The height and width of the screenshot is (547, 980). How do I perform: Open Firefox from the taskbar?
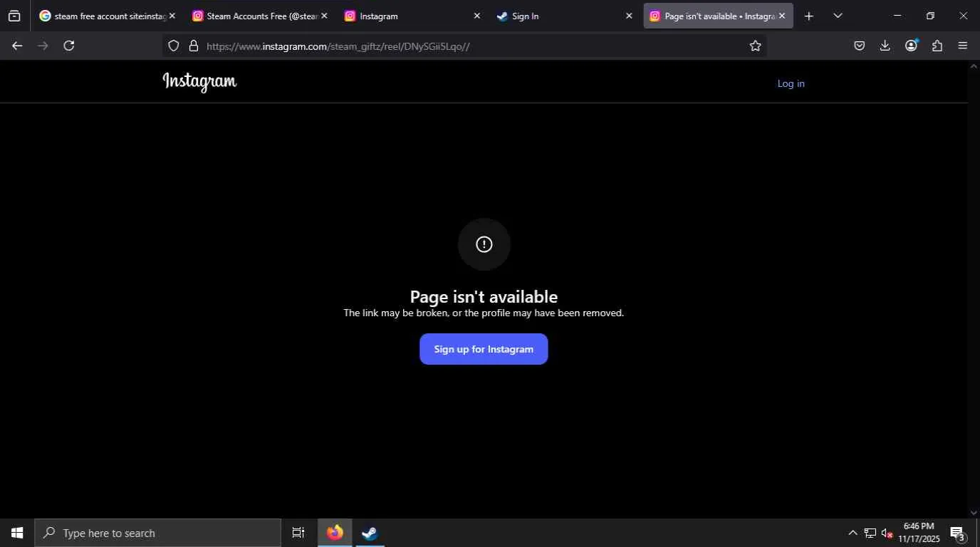335,533
